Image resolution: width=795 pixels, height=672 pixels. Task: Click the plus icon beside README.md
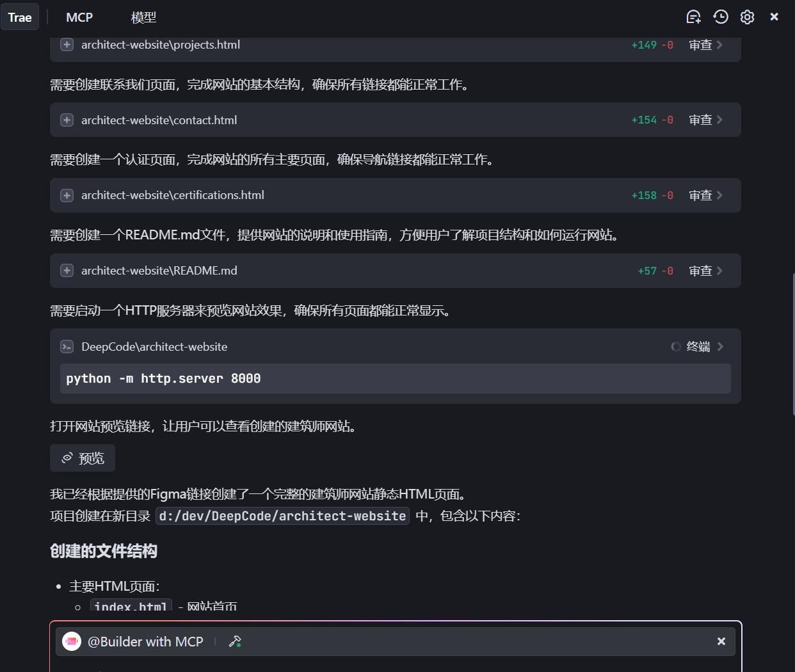67,270
